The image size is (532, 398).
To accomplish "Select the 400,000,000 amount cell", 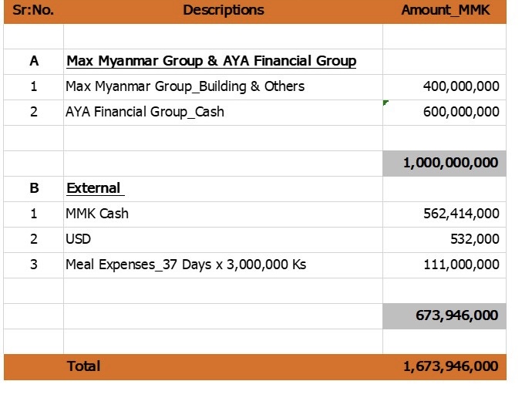I will (x=444, y=87).
